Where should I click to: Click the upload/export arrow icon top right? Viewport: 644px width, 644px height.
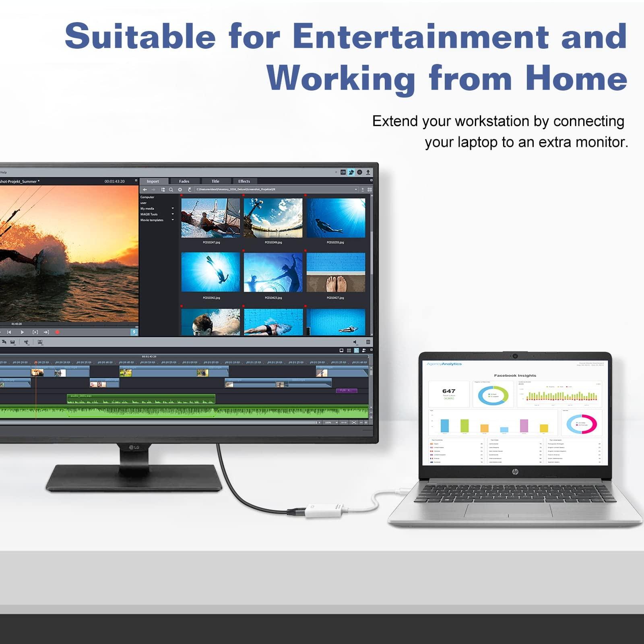[x=368, y=172]
